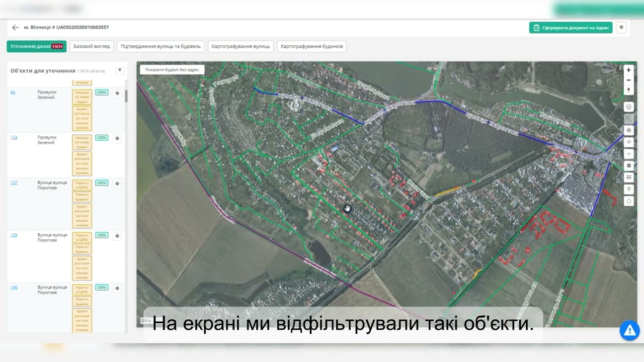The image size is (644, 362).
Task: Open building number link '6а'
Action: point(13,93)
